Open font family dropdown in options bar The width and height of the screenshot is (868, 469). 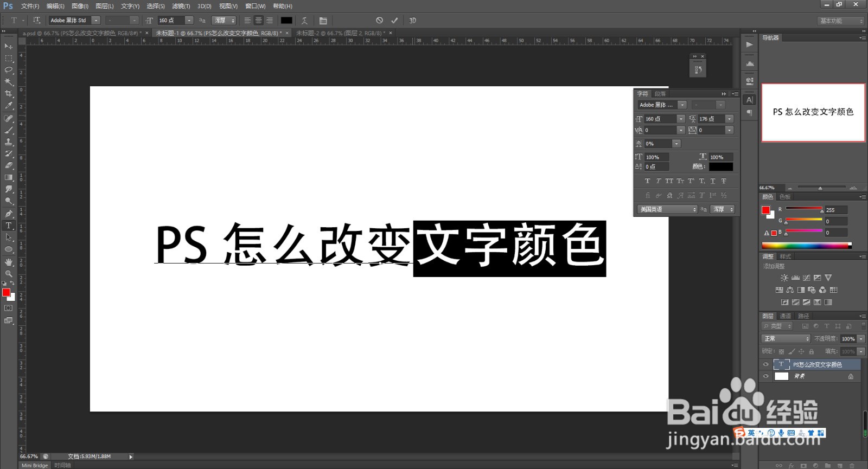[x=96, y=21]
